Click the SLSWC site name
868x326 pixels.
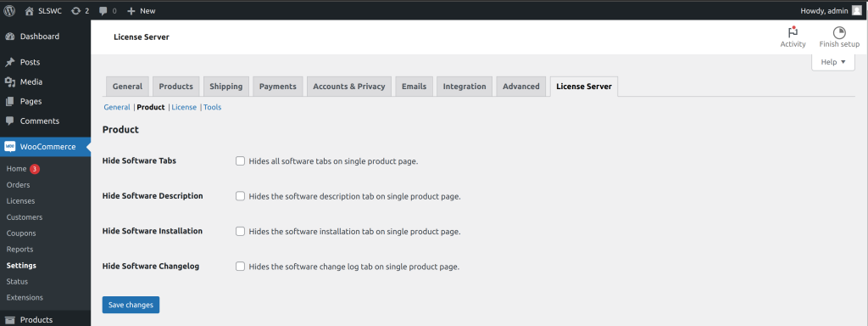pos(50,10)
